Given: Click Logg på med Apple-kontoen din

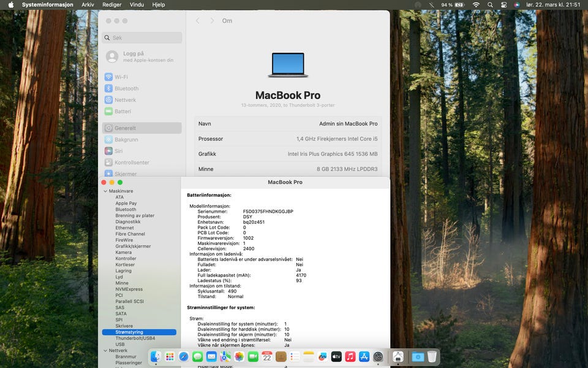Looking at the screenshot, I should 141,56.
